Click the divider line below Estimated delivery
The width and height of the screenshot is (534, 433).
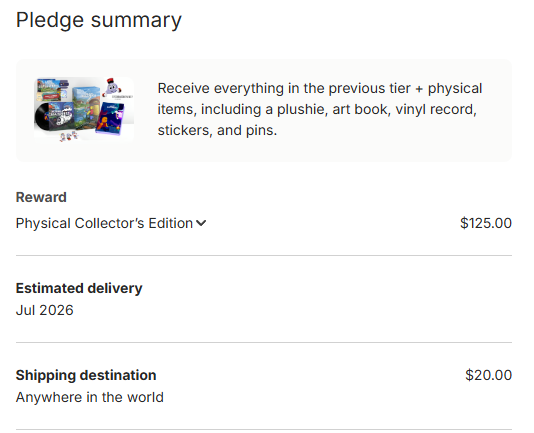(264, 342)
